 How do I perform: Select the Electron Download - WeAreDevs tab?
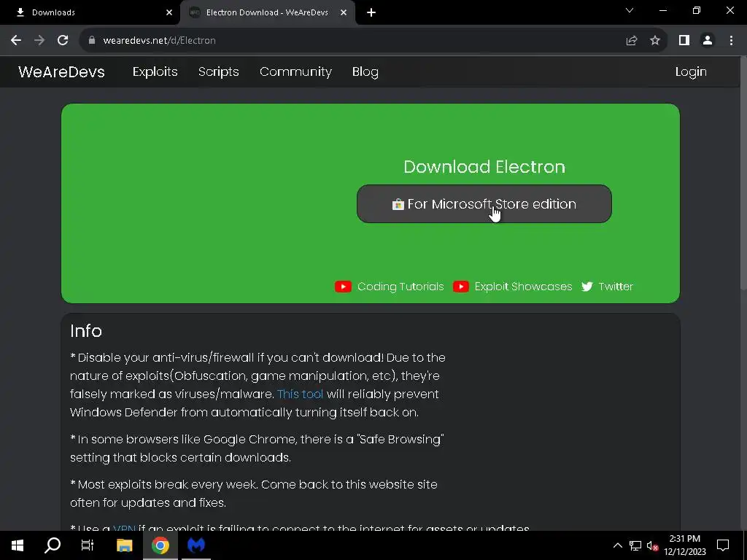(267, 12)
